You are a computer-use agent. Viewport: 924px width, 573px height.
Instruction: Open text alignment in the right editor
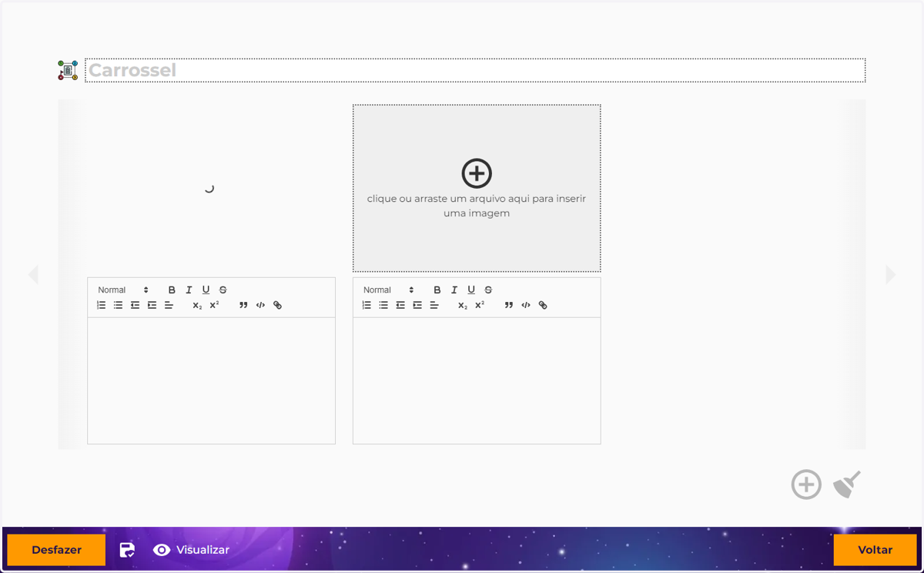pos(434,305)
